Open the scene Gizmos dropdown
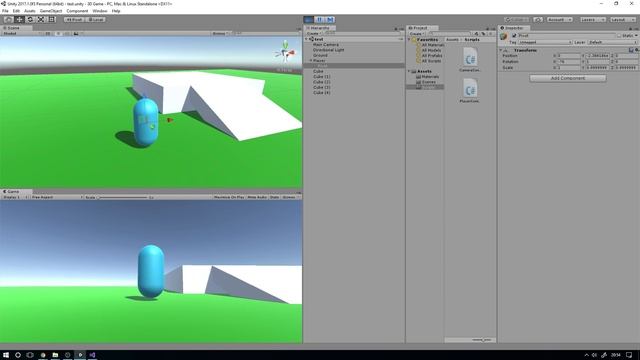The width and height of the screenshot is (640, 360). tap(220, 33)
